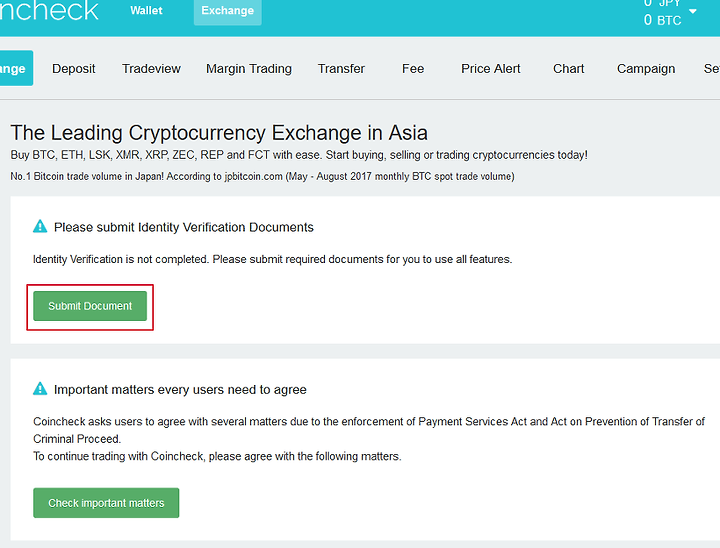
Task: Open the Fee page
Action: (413, 68)
